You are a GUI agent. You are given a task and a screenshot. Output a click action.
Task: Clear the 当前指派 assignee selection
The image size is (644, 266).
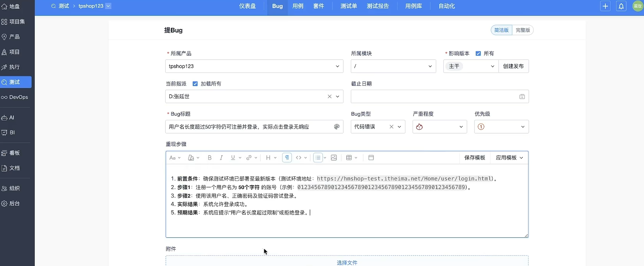point(330,97)
